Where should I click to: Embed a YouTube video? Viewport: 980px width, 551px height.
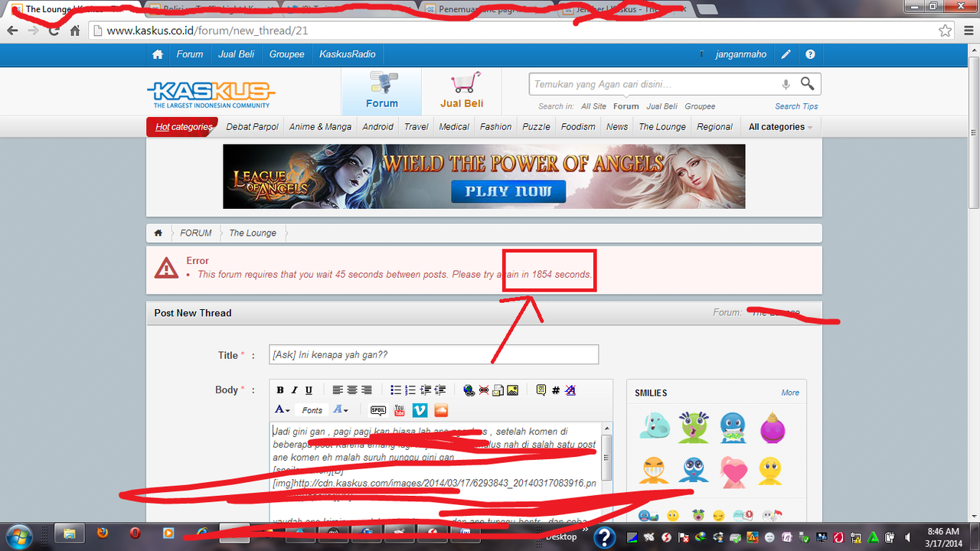pos(400,410)
